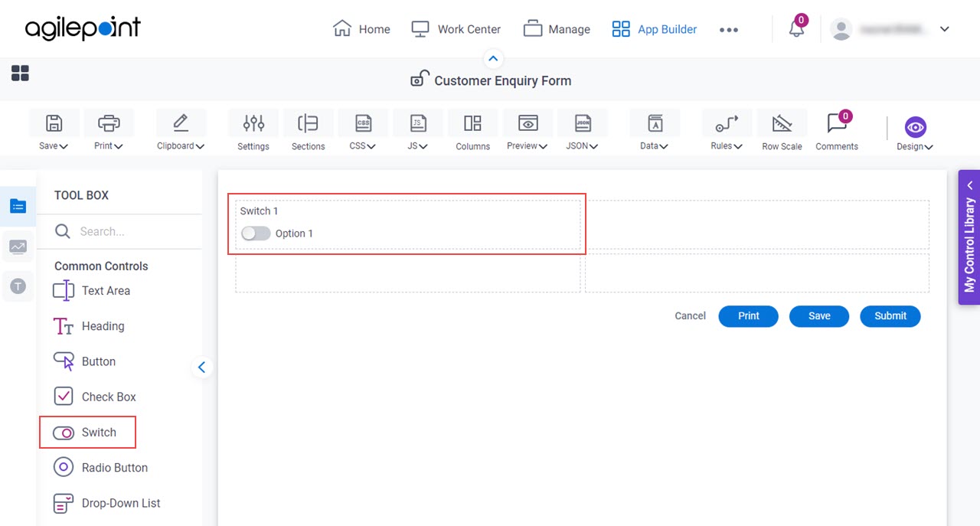Open the app grid icon
Screen dimensions: 980x526
point(20,73)
